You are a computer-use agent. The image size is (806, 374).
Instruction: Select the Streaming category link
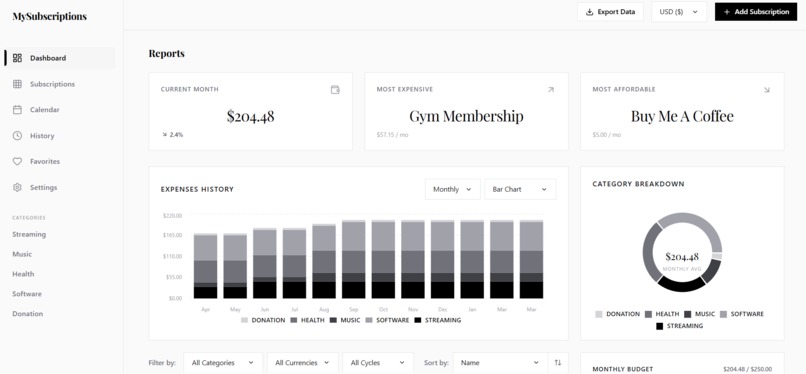coord(29,234)
